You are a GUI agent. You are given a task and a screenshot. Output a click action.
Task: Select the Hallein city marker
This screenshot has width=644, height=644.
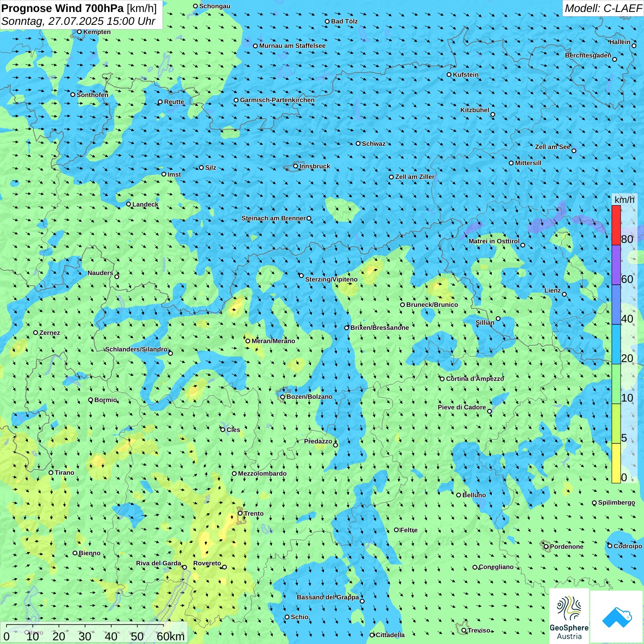[x=634, y=46]
